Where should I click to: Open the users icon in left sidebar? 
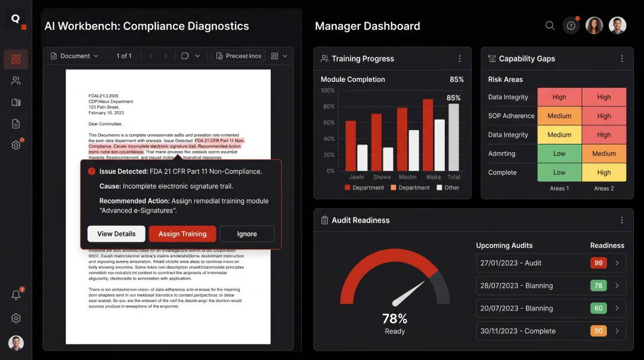click(16, 81)
